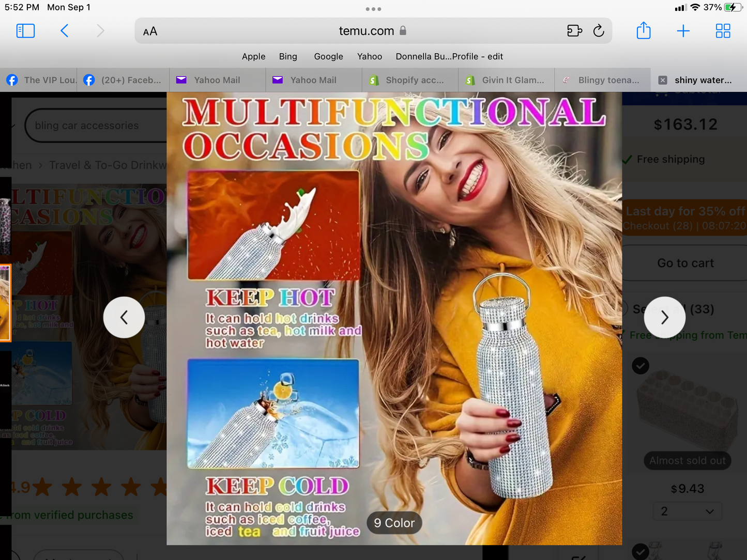Show the tab overview grid
The height and width of the screenshot is (560, 747).
coord(723,31)
